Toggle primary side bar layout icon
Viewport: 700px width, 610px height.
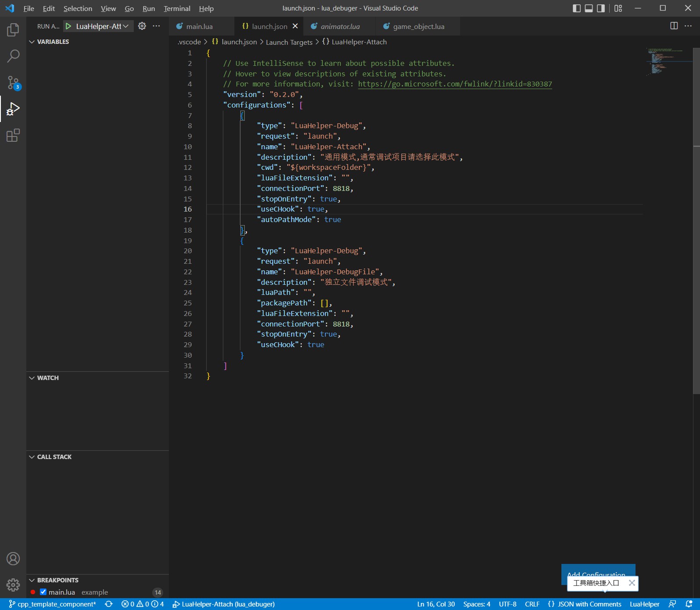pos(577,8)
